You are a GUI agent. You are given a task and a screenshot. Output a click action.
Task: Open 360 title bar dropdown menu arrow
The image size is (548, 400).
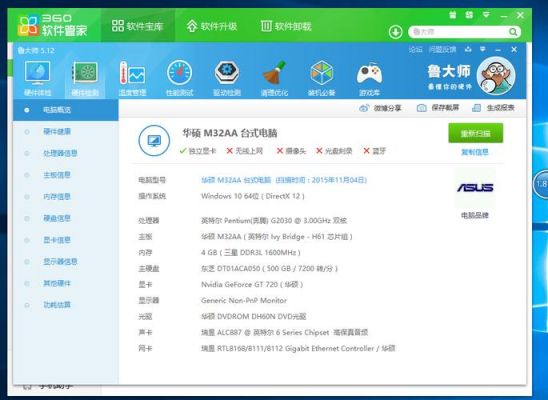[486, 15]
